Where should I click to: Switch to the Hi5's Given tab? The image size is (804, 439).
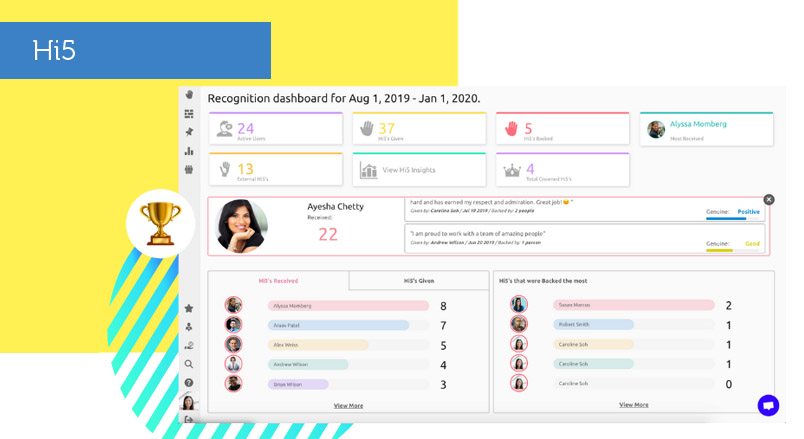419,281
